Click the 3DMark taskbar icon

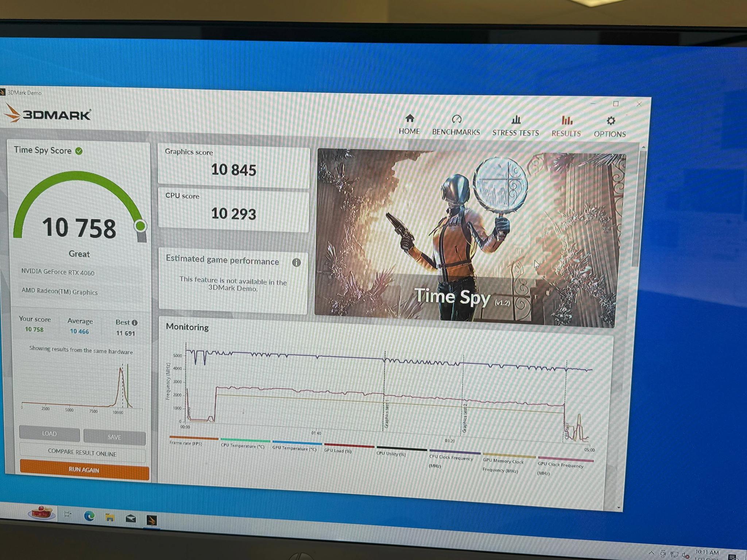(152, 520)
